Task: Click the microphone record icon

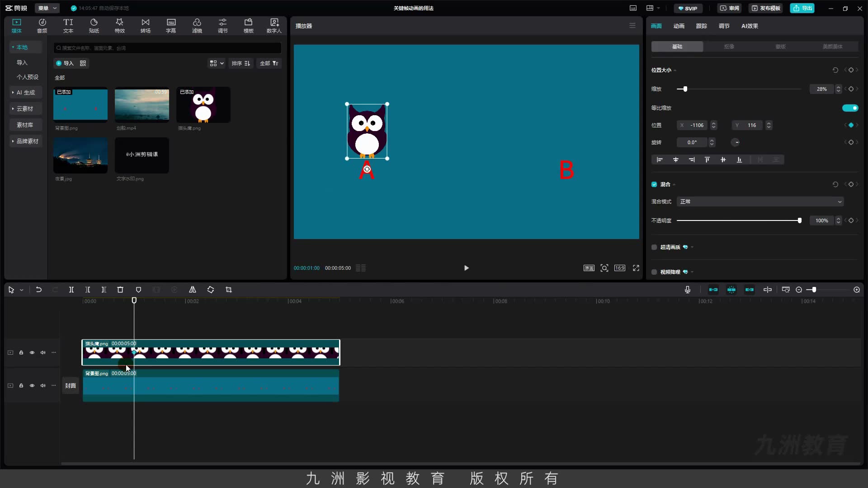Action: 688,290
